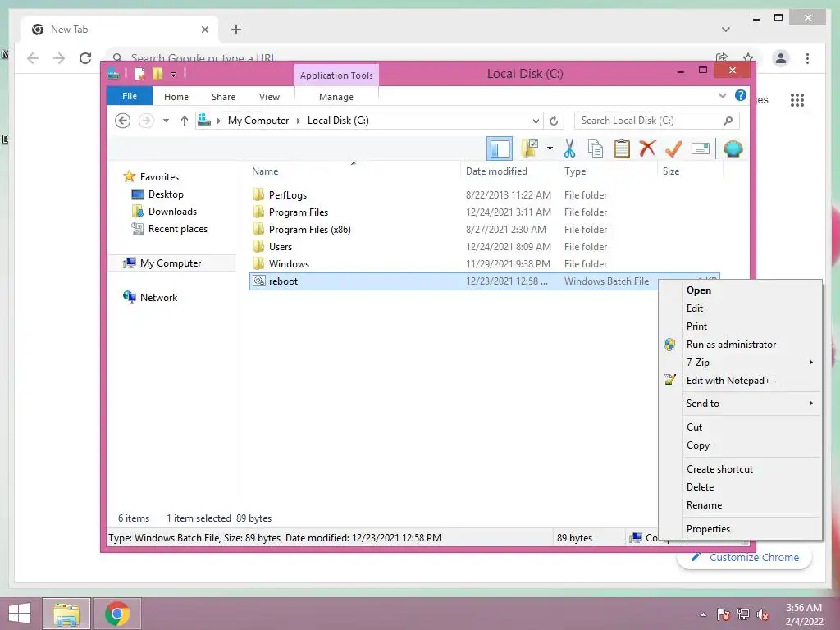Viewport: 840px width, 630px height.
Task: Click the clipboard Paste icon
Action: pyautogui.click(x=622, y=149)
